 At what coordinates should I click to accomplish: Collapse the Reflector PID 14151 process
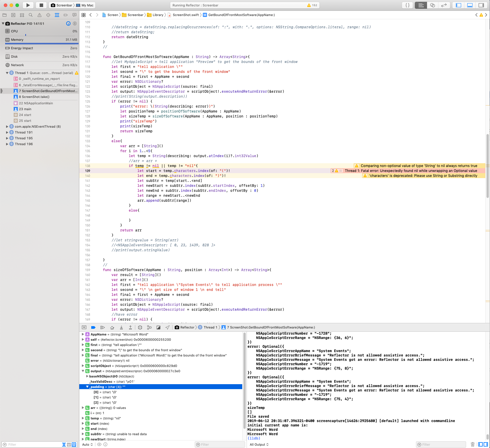pyautogui.click(x=3, y=24)
